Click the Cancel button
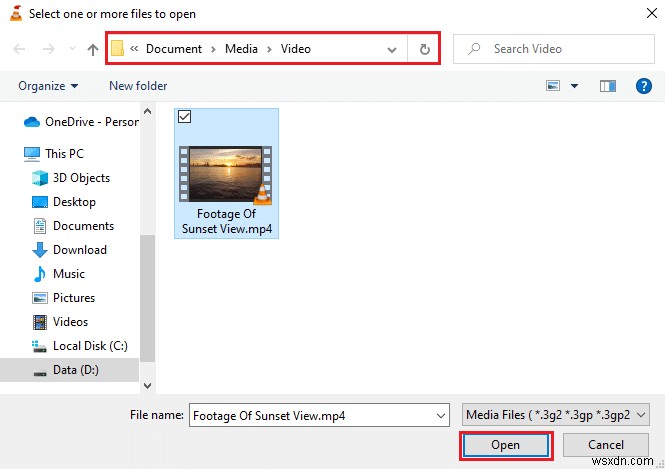Screen dimensions: 665x471 coord(606,445)
